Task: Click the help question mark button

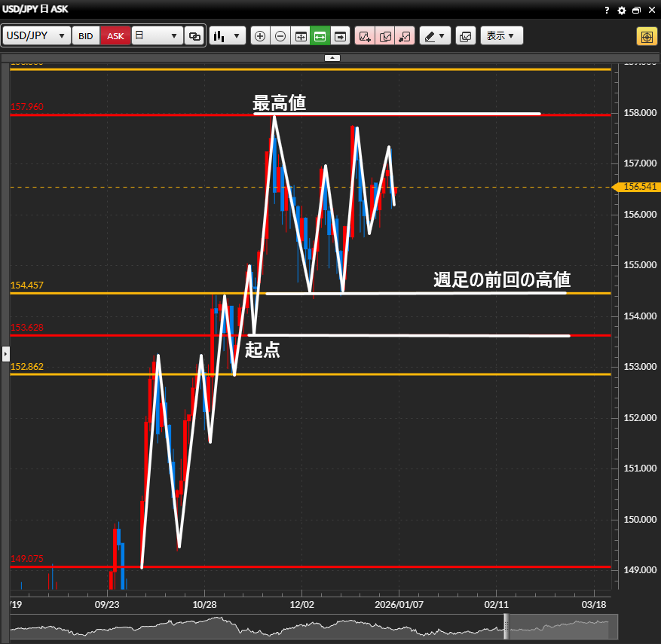Action: coord(607,10)
